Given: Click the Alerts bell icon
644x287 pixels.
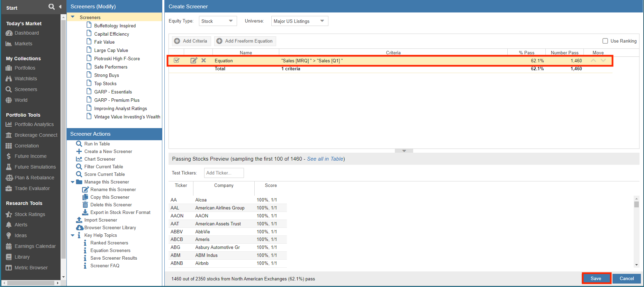Looking at the screenshot, I should (x=9, y=225).
